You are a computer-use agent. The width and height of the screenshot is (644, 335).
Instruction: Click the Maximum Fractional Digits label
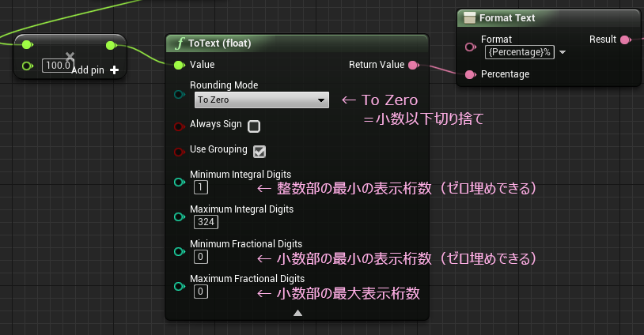click(x=248, y=279)
